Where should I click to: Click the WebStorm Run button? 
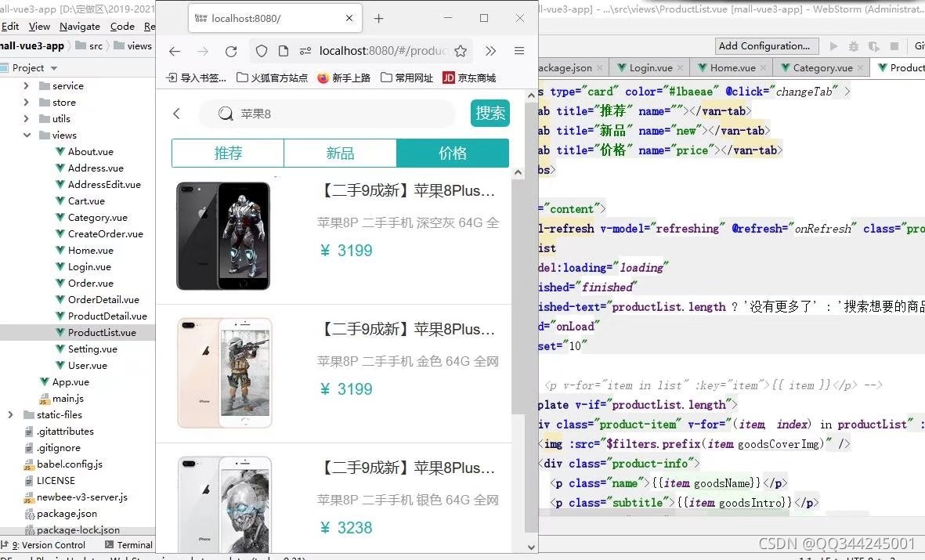click(x=833, y=46)
